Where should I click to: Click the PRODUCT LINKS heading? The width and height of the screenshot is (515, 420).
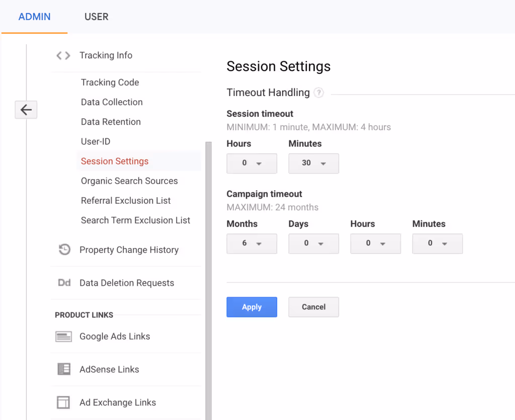(x=84, y=315)
